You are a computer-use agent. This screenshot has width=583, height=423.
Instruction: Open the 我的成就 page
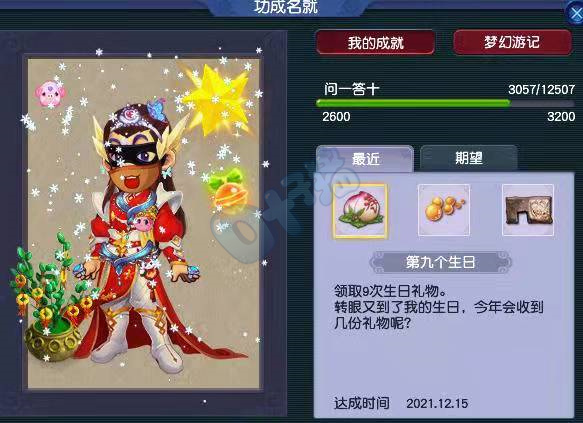point(376,42)
